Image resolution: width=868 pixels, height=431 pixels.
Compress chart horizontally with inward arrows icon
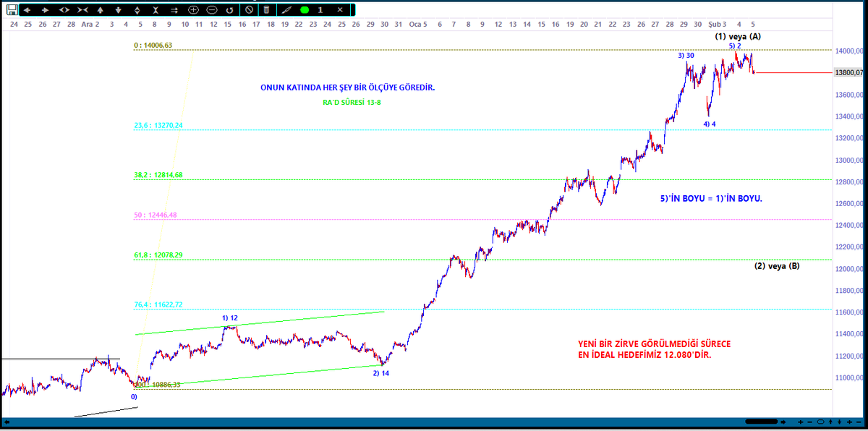[82, 10]
